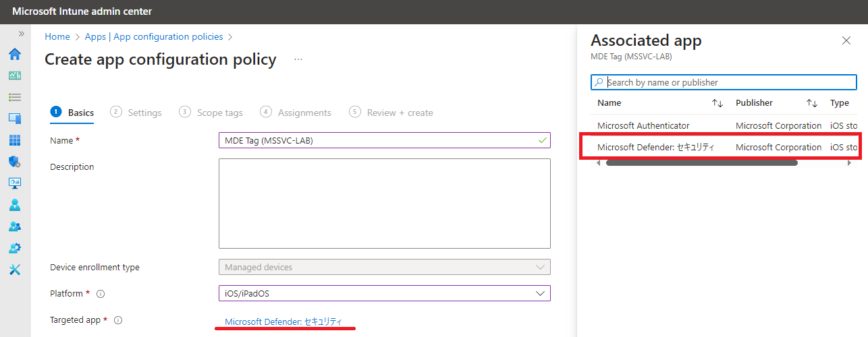Click the scrollbar left arrow in app list

599,162
